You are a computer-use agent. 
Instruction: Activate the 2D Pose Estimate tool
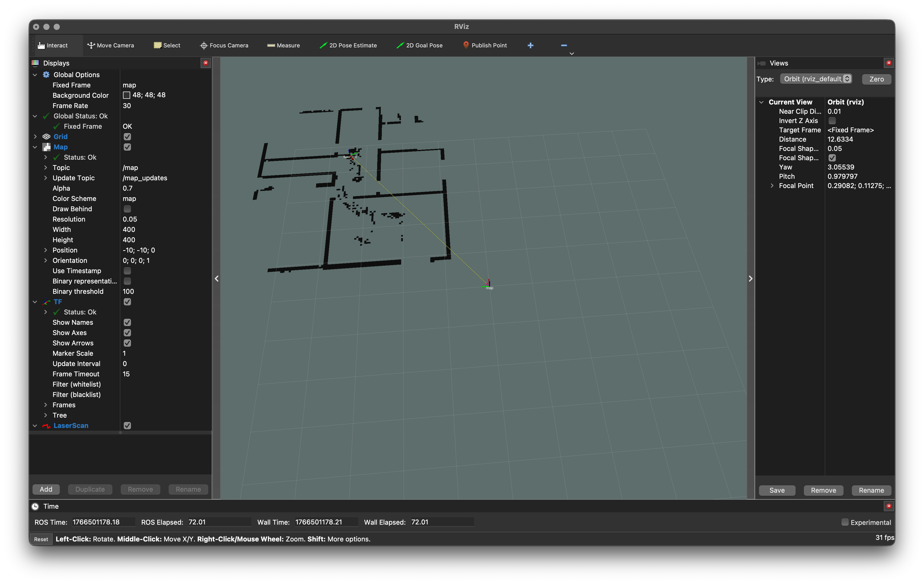[x=348, y=45]
